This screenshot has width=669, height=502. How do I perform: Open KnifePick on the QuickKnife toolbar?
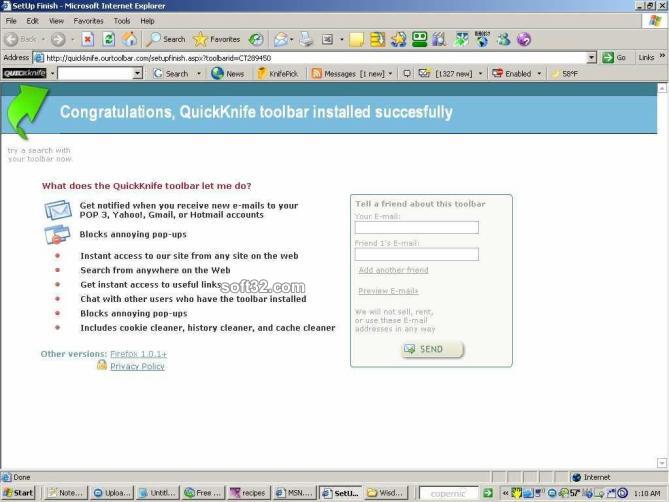tap(277, 73)
